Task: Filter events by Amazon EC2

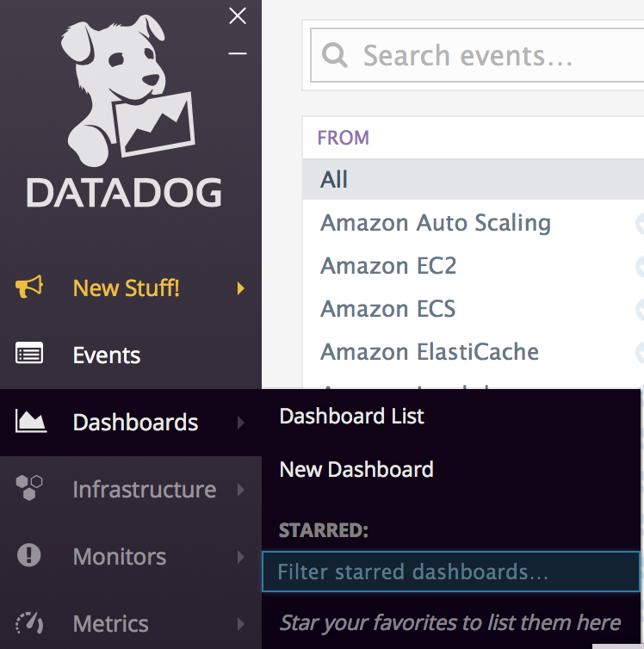Action: click(x=388, y=266)
